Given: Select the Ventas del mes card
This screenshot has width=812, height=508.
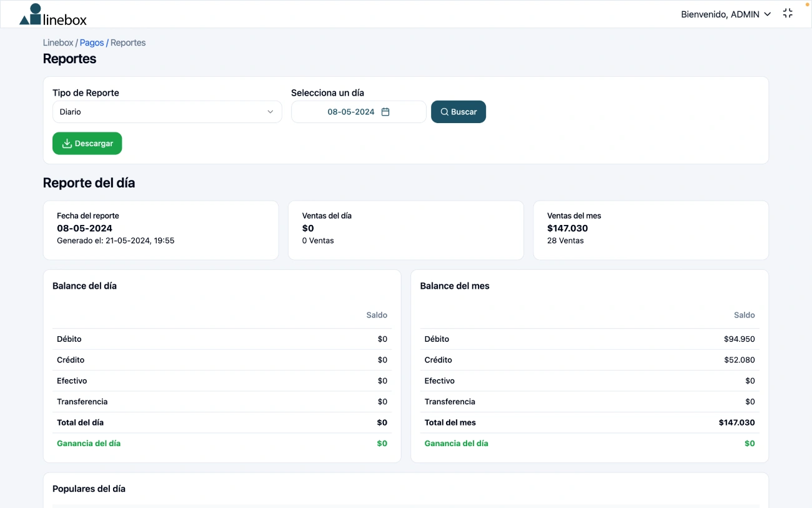Looking at the screenshot, I should 651,229.
